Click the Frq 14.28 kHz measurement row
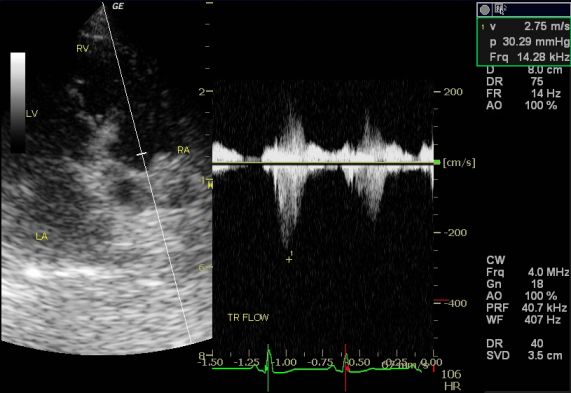Viewport: 571px width, 393px height. coord(525,57)
